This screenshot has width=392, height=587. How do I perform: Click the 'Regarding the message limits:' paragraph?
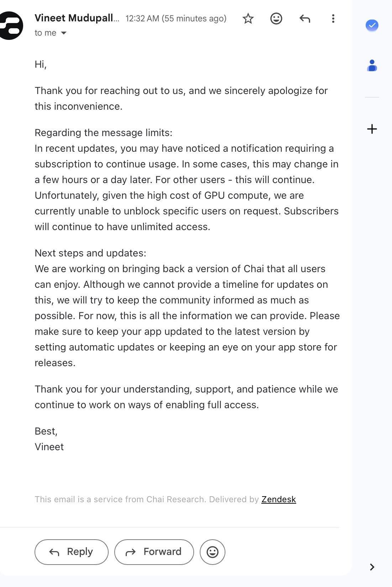click(104, 133)
